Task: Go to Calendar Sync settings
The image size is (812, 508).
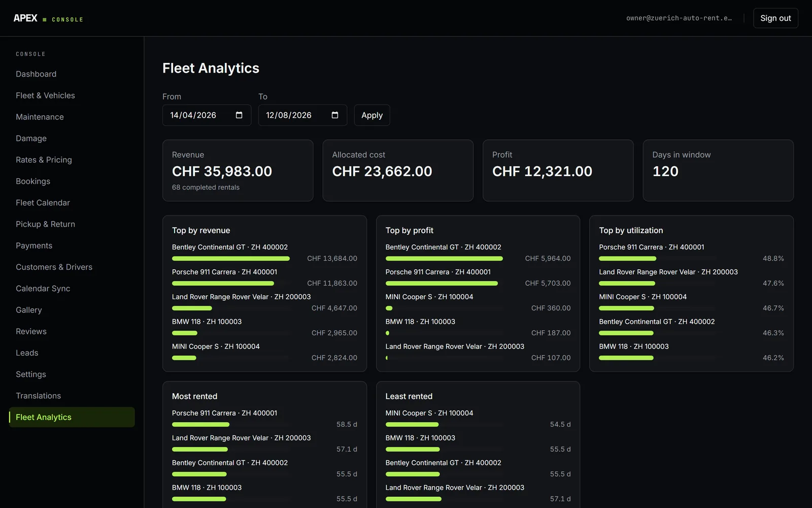Action: click(x=43, y=289)
